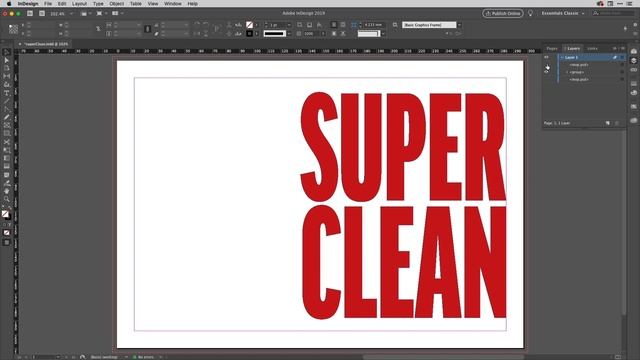Image resolution: width=640 pixels, height=360 pixels.
Task: Click the lightbulb learn icon
Action: coord(530,13)
